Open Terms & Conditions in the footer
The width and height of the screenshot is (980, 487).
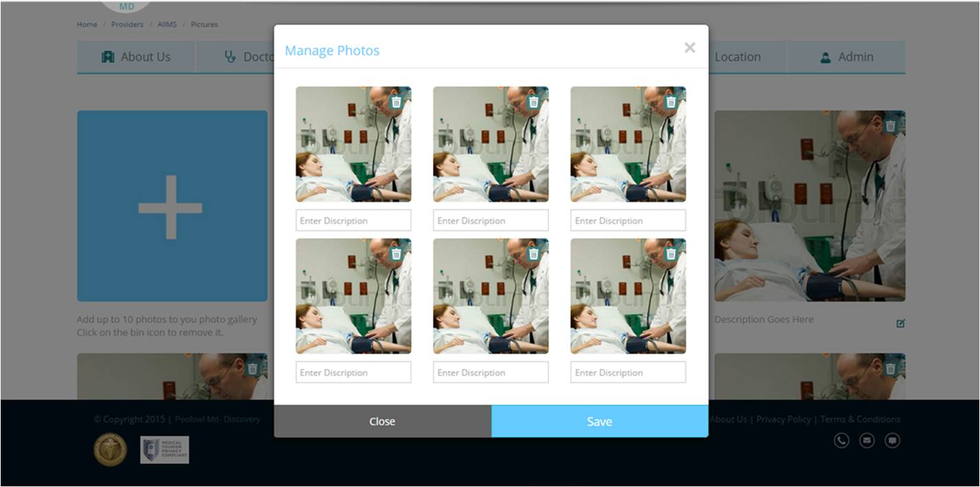pyautogui.click(x=860, y=419)
